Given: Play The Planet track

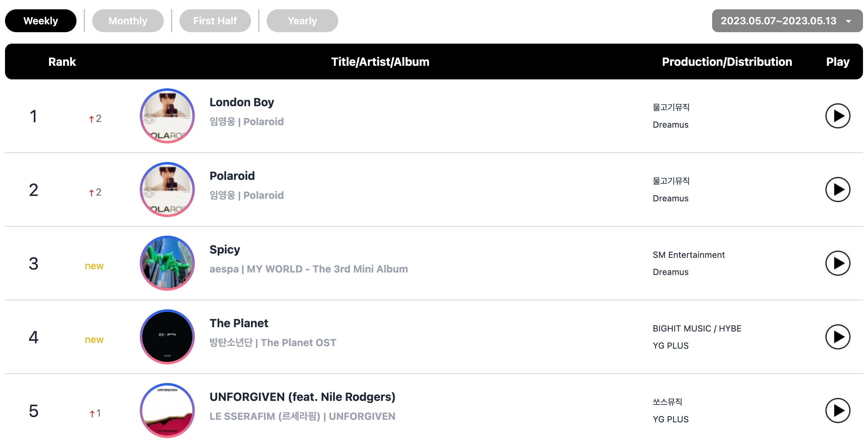Looking at the screenshot, I should coord(838,337).
